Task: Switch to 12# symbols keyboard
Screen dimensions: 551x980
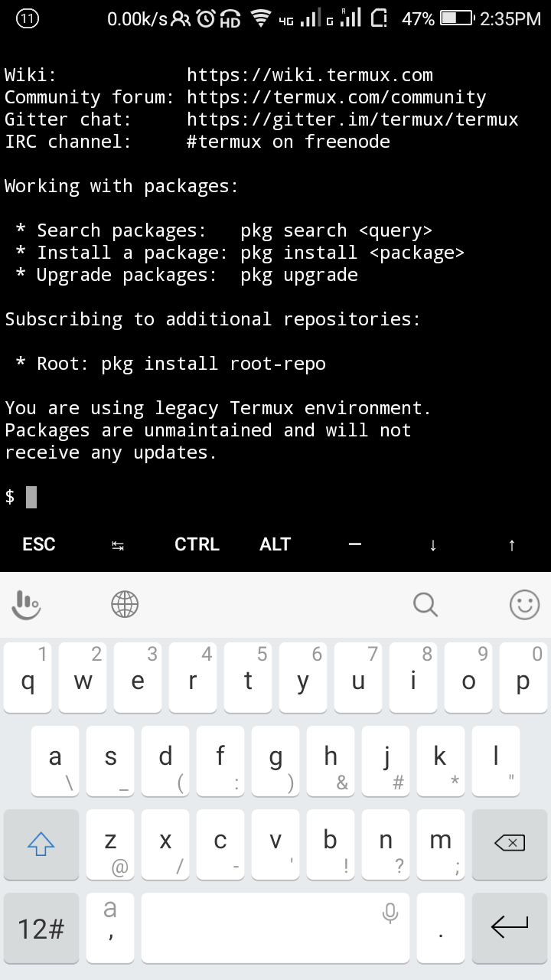Action: tap(41, 928)
